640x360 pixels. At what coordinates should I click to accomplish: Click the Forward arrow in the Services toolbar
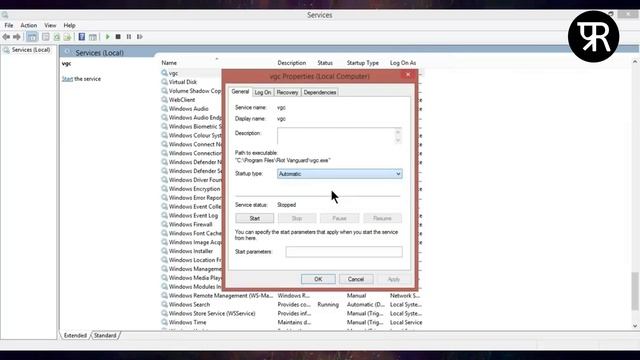[17, 37]
